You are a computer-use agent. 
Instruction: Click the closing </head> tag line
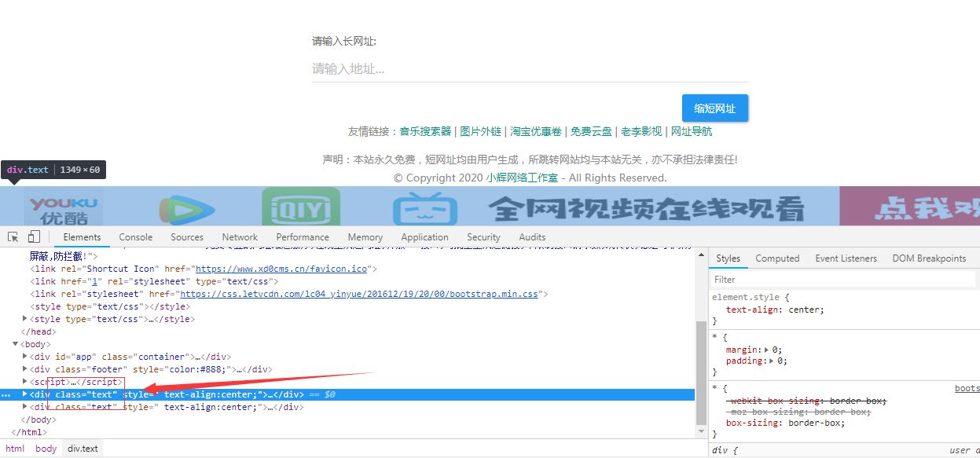tap(39, 332)
